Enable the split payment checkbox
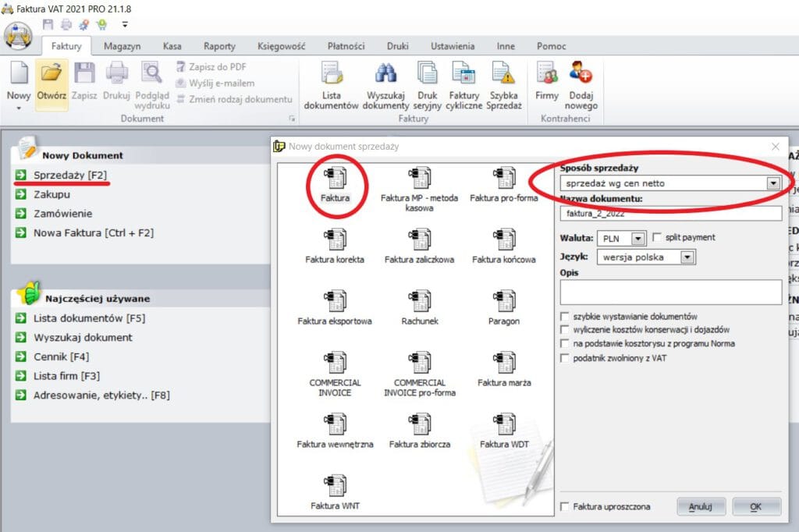Image resolution: width=799 pixels, height=532 pixels. [x=657, y=237]
